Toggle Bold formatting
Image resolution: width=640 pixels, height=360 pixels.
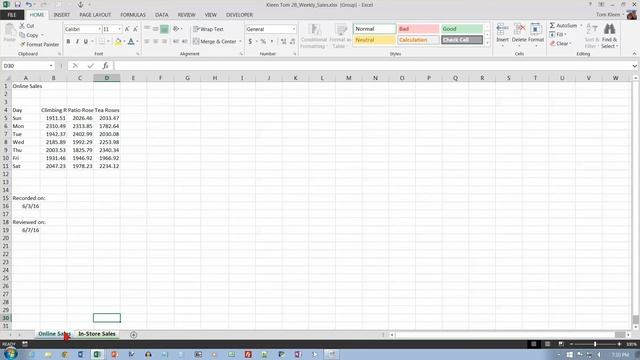[68, 41]
